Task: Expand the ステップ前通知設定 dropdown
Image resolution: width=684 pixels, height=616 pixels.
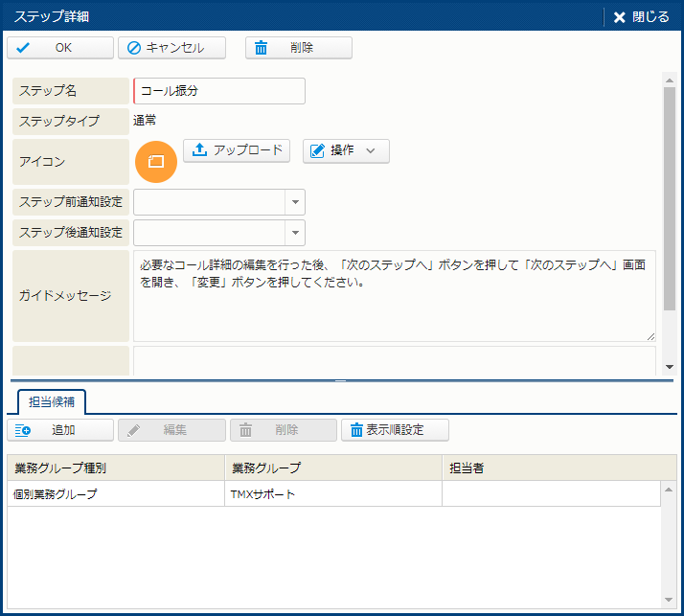Action: click(295, 202)
